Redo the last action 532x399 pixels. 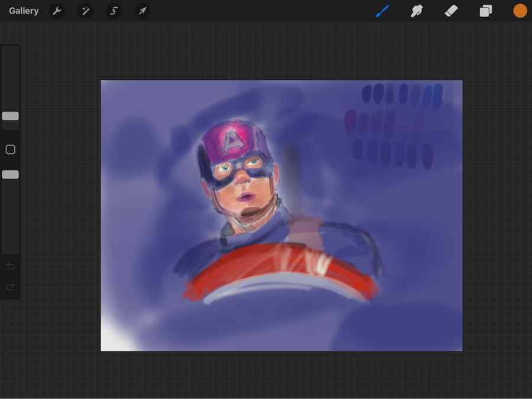click(10, 288)
